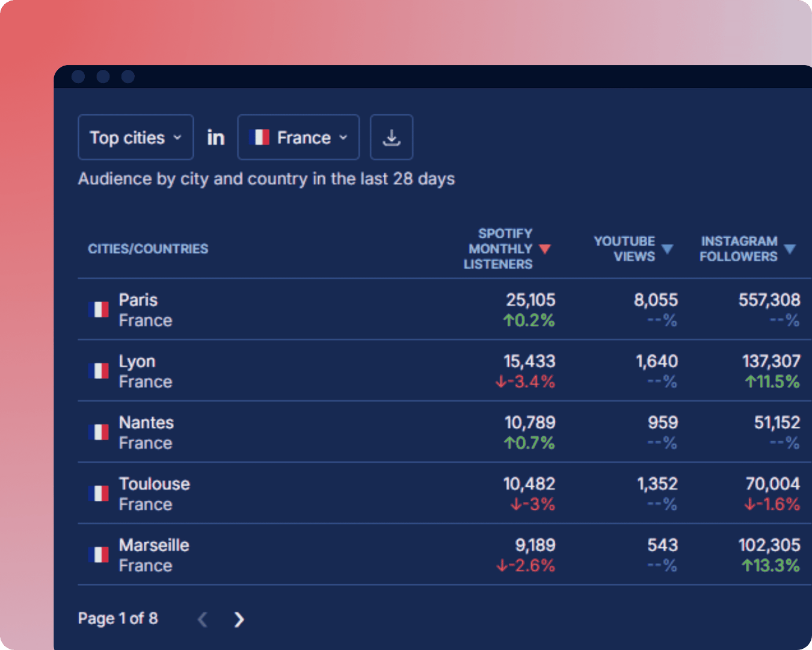The image size is (812, 650).
Task: Toggle sort order on YouTube Views column
Action: click(668, 249)
